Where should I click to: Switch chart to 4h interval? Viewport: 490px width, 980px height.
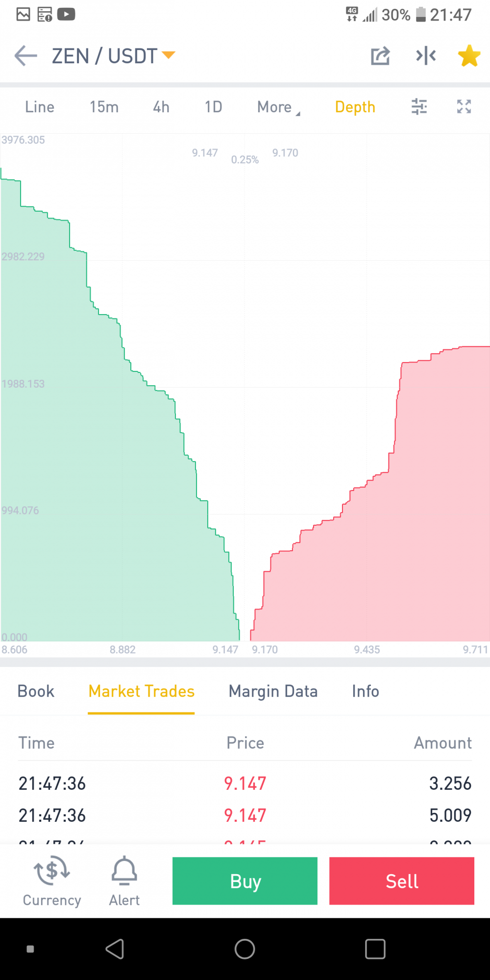point(161,107)
